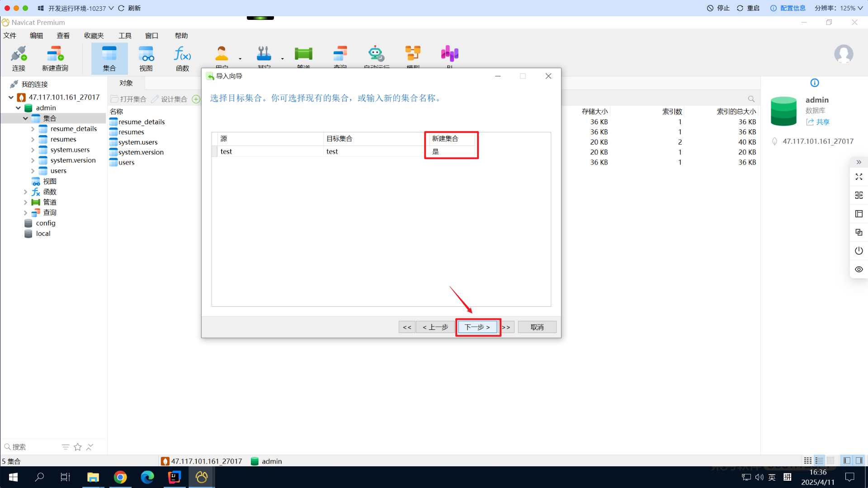Select the 集合 collection toolbar button
Viewport: 868px width, 488px height.
[x=109, y=58]
